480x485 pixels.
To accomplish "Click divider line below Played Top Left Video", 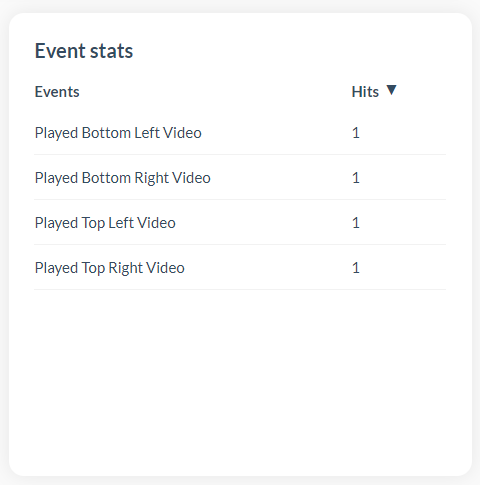I will (240, 245).
